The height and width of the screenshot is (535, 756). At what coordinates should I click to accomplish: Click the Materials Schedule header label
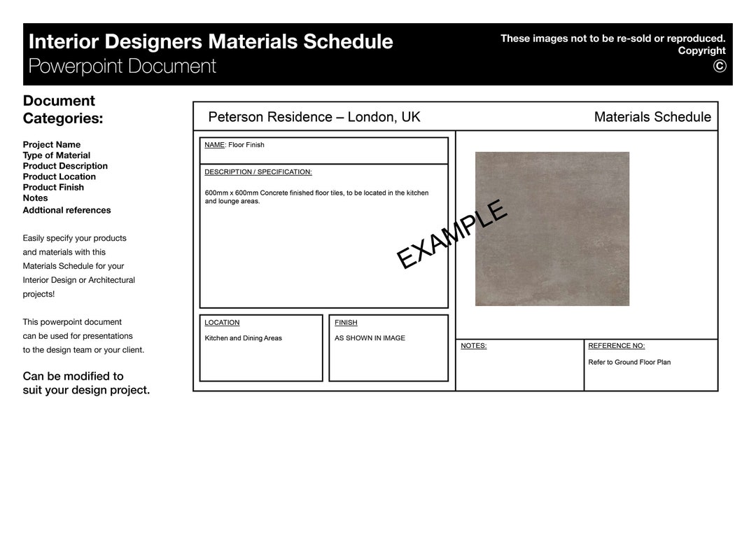click(652, 117)
